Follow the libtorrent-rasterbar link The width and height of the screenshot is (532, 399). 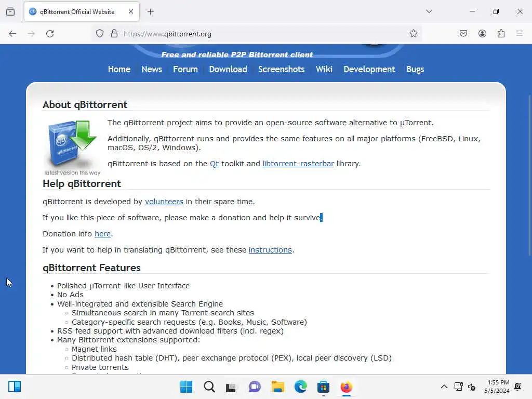[298, 164]
